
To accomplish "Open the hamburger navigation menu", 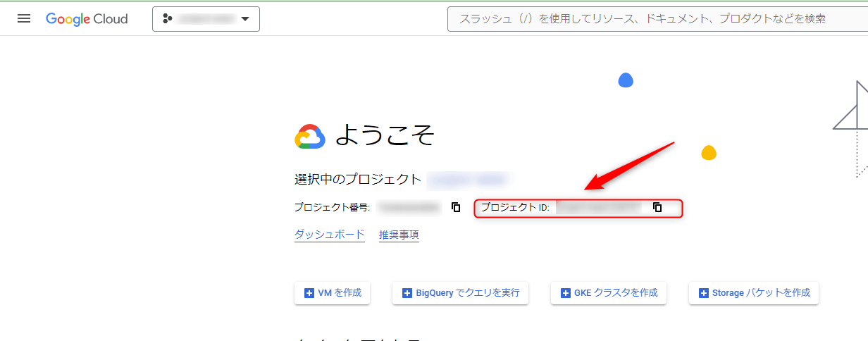I will 24,19.
